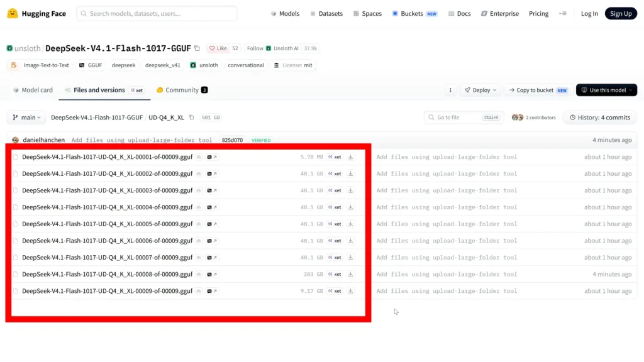Open the Models page
This screenshot has height=362, width=644.
[x=285, y=14]
